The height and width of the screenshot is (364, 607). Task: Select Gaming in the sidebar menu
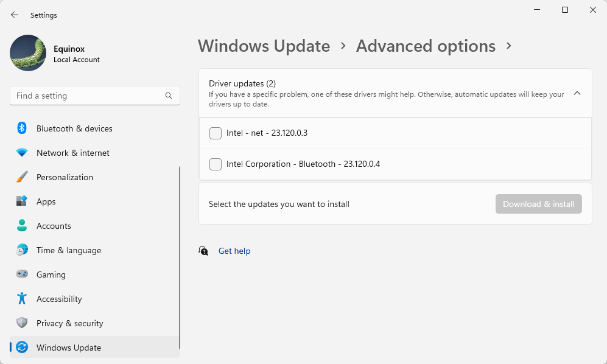[x=51, y=275]
